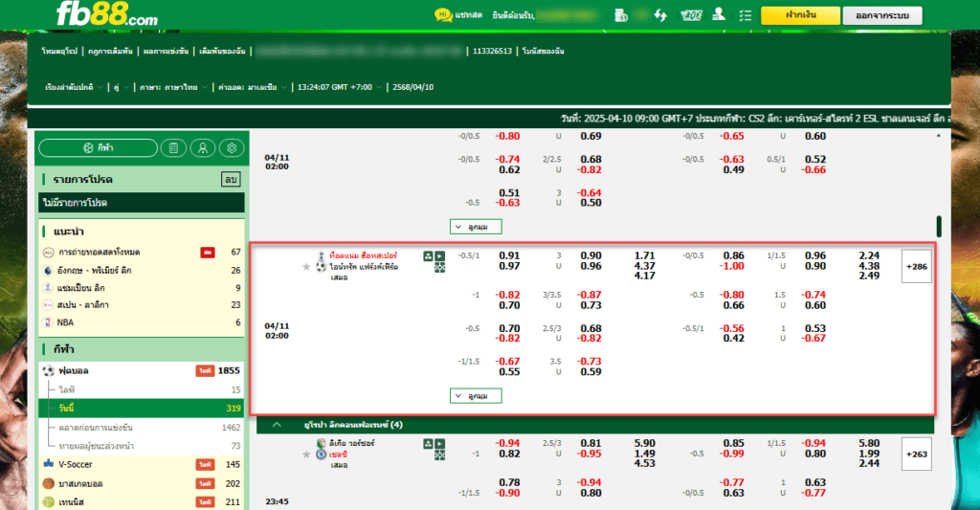Select draw odds 4.17 for Tottenham match
Image resolution: width=980 pixels, height=510 pixels.
click(644, 276)
